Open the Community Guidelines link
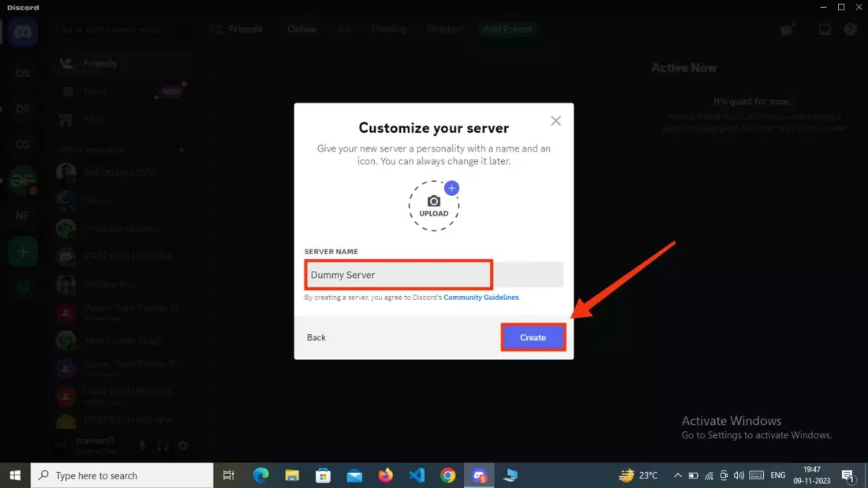This screenshot has height=488, width=868. tap(481, 298)
